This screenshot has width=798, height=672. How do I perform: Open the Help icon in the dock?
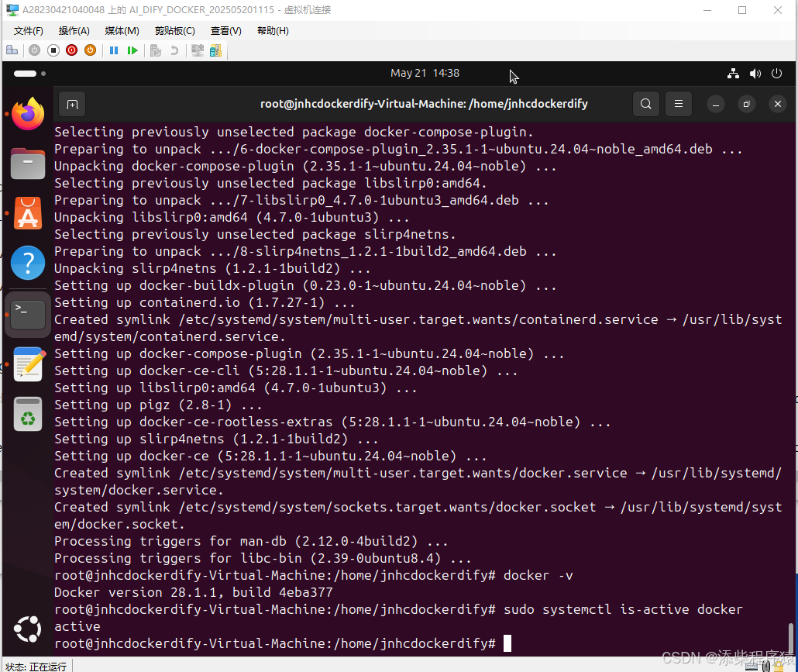point(28,264)
